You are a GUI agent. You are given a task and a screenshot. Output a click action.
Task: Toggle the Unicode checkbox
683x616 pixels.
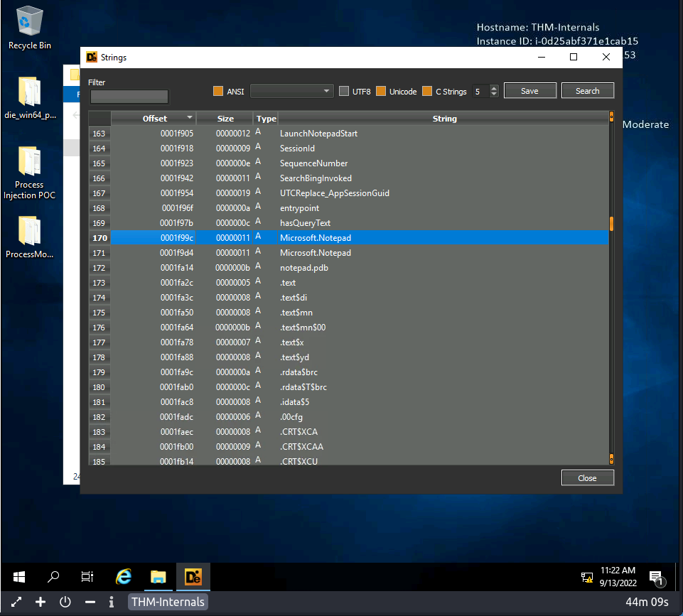pyautogui.click(x=381, y=91)
